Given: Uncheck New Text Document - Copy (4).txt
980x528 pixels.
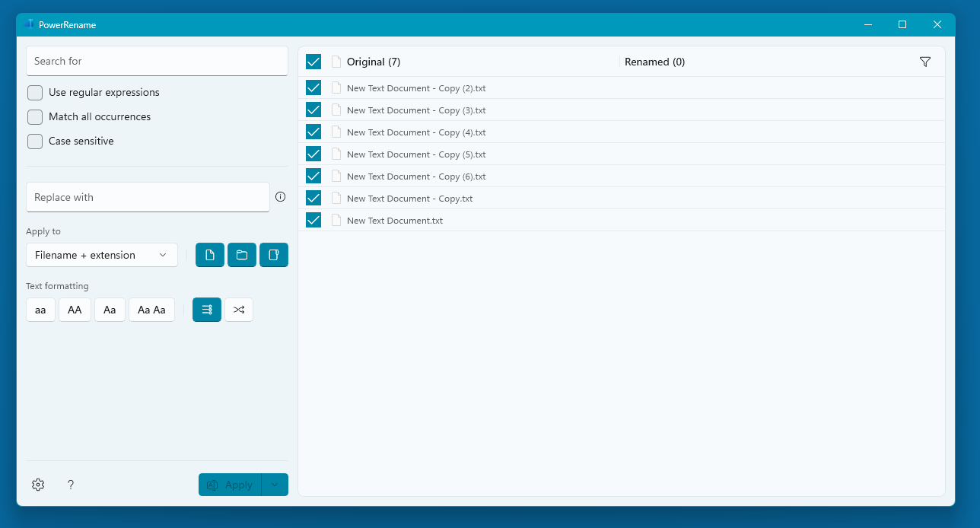Looking at the screenshot, I should coord(313,132).
